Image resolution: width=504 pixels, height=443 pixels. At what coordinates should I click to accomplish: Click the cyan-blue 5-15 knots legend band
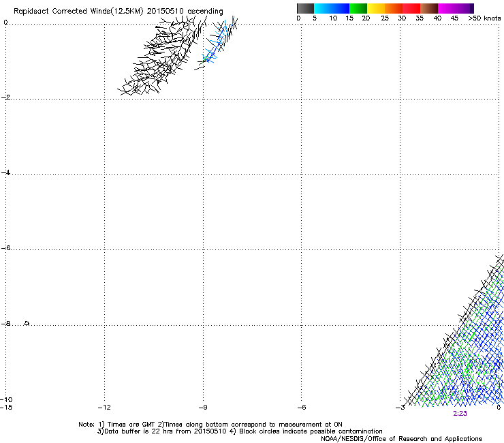332,8
